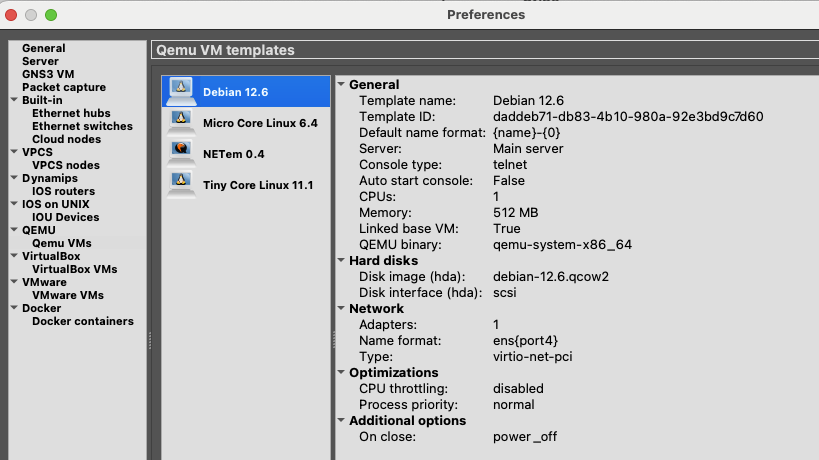
Task: Open Docker containers settings
Action: [83, 321]
